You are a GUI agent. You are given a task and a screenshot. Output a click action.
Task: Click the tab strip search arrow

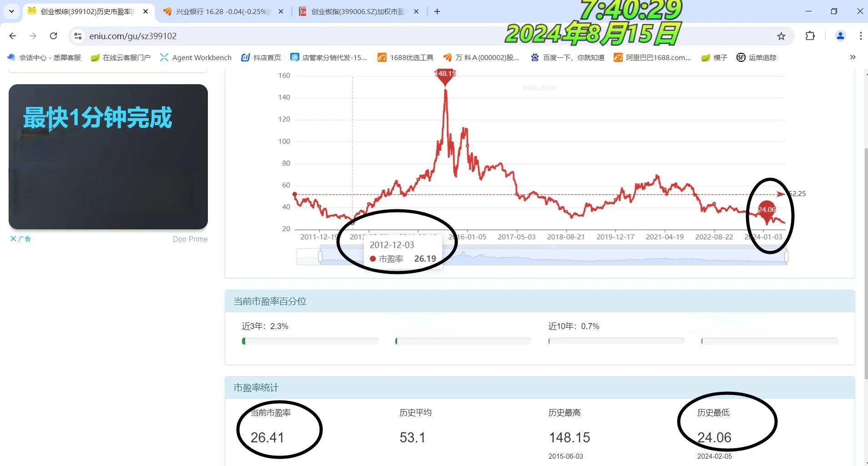[11, 11]
